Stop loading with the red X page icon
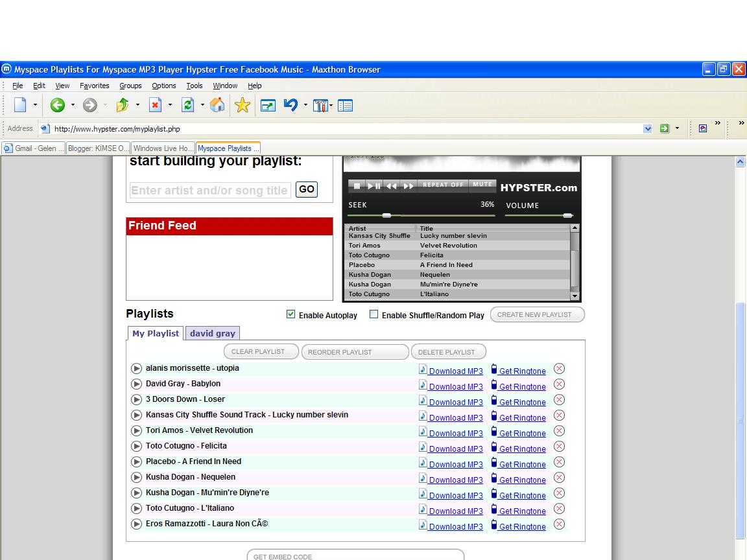This screenshot has width=747, height=560. [155, 105]
